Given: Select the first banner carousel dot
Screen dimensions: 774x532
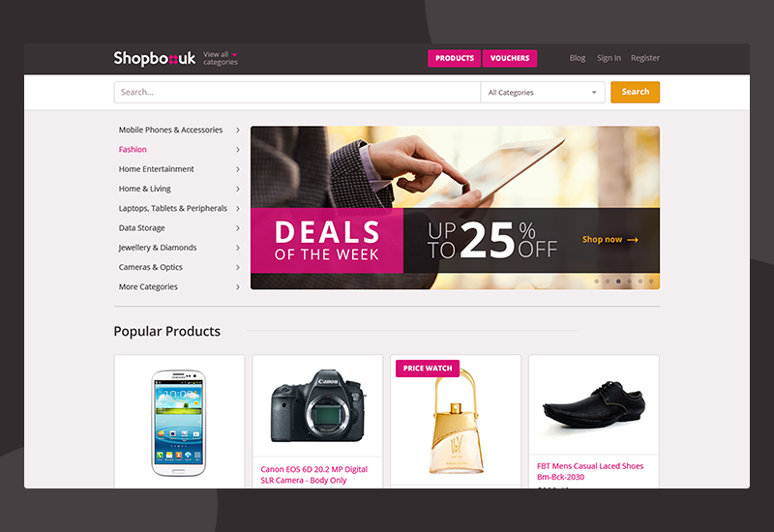Looking at the screenshot, I should [x=597, y=281].
